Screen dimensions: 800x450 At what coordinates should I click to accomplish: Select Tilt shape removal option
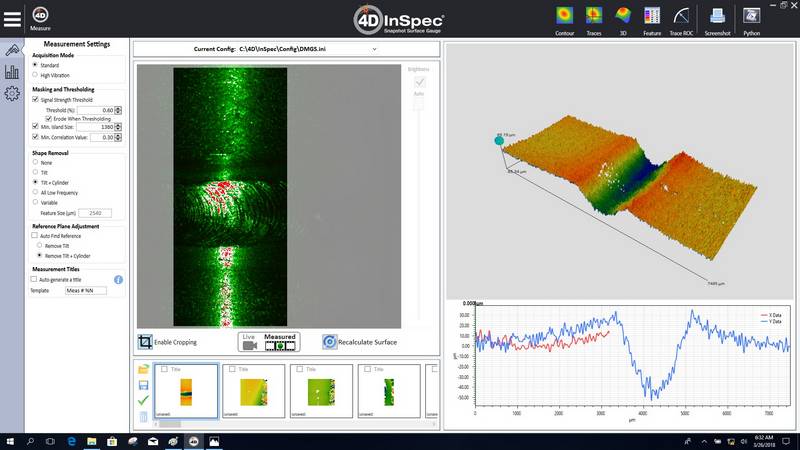click(35, 172)
